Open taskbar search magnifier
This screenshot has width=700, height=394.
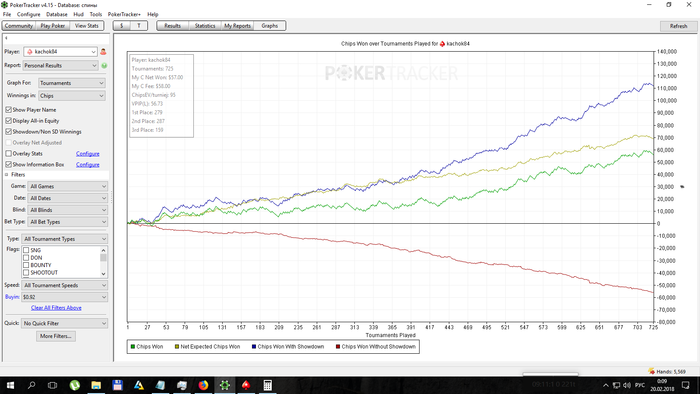tap(31, 385)
